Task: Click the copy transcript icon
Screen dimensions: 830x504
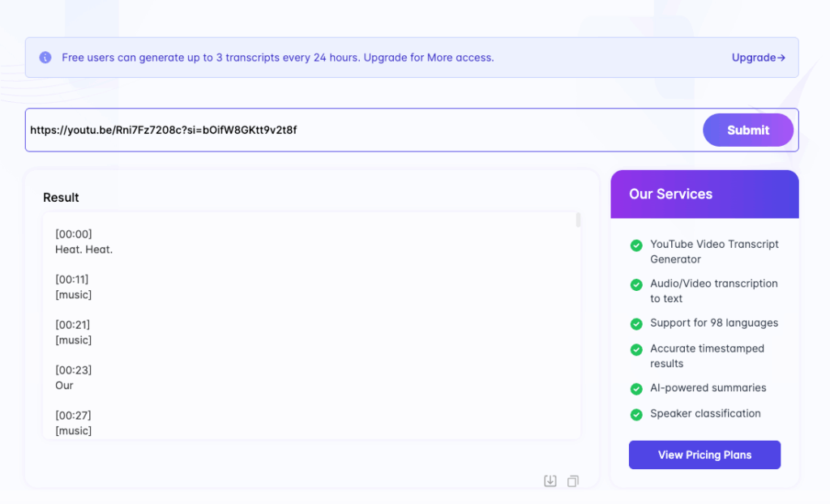Action: tap(573, 481)
